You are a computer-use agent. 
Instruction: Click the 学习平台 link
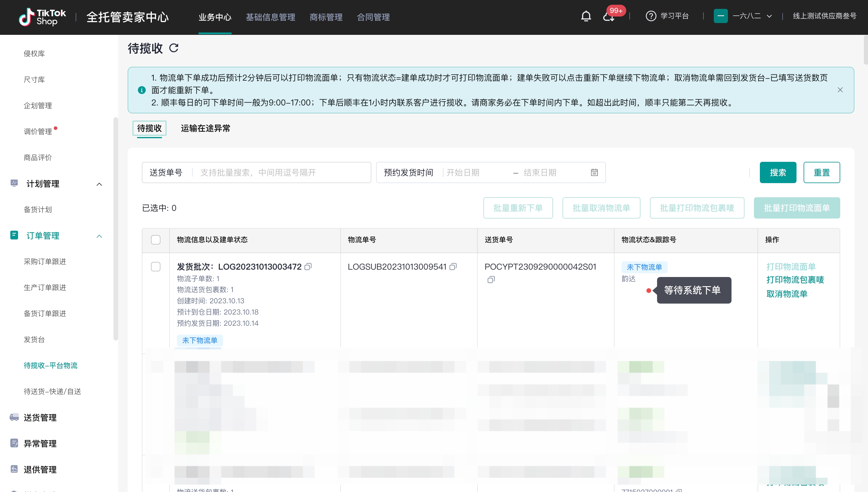(x=675, y=16)
